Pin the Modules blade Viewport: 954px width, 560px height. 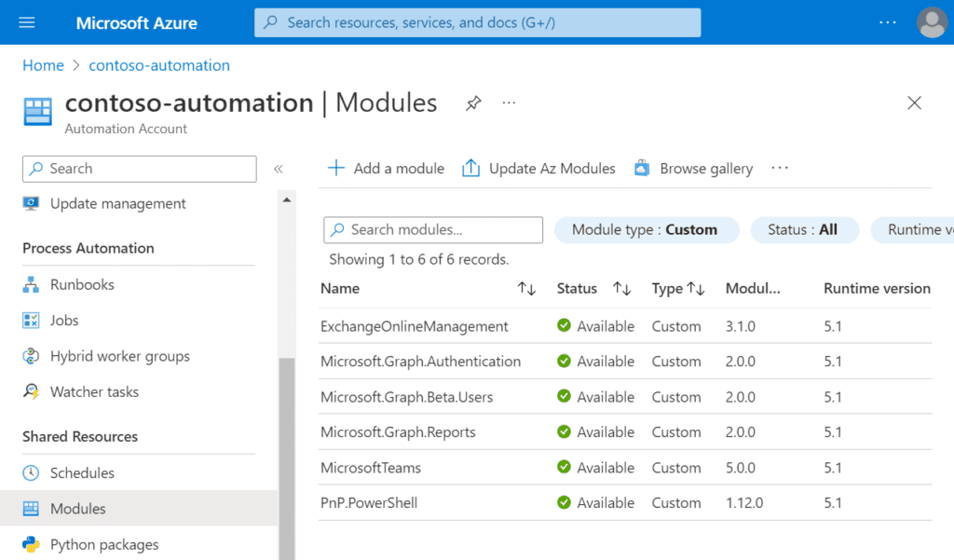tap(473, 102)
